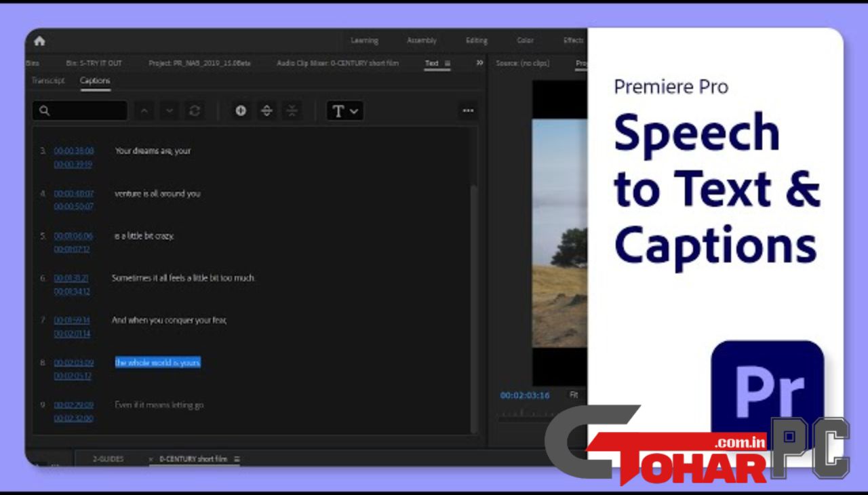Go to next search result arrow
This screenshot has height=495, width=868.
click(x=170, y=111)
